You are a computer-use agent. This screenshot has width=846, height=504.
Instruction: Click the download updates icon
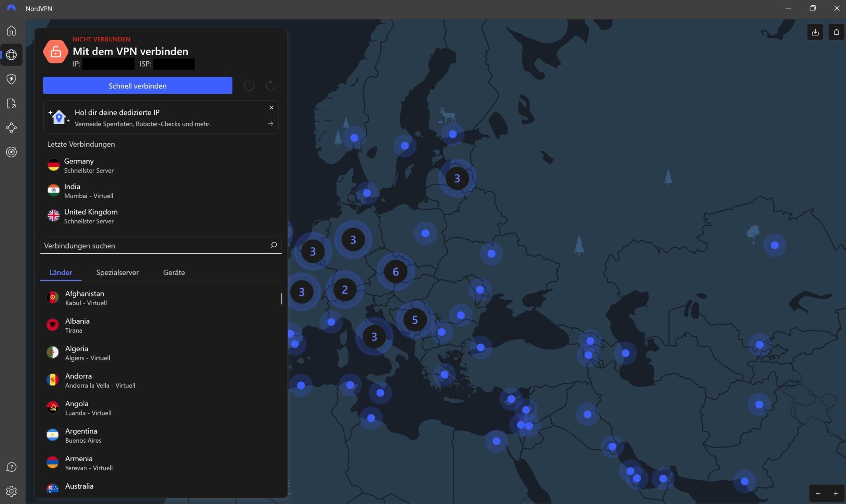click(815, 32)
